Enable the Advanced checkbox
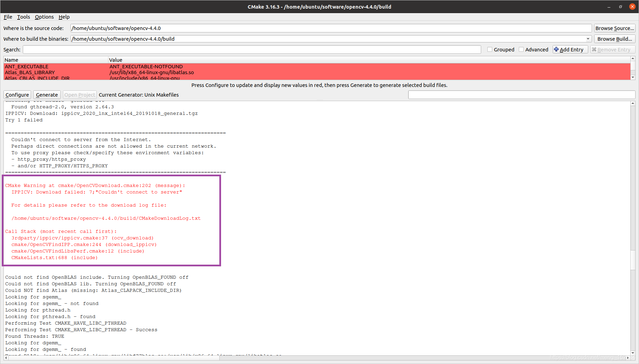 click(521, 49)
